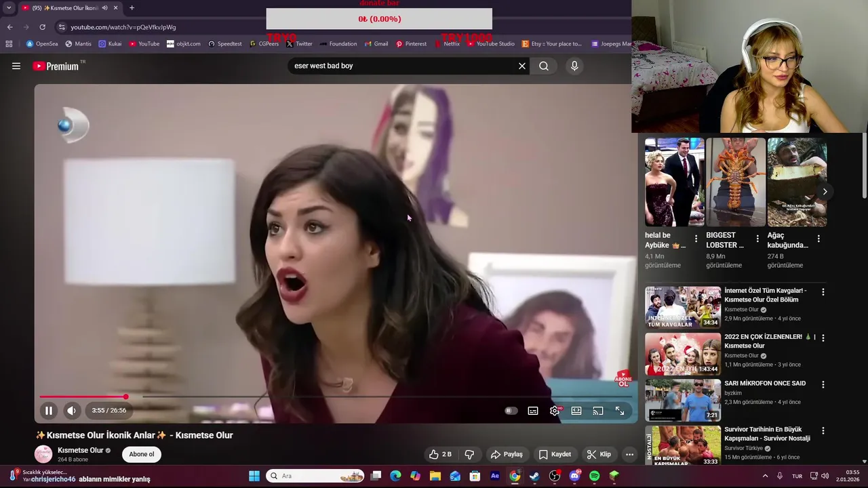
Task: Play 'SARI MİKROFON ONCE SAID' suggested video
Action: pos(683,400)
